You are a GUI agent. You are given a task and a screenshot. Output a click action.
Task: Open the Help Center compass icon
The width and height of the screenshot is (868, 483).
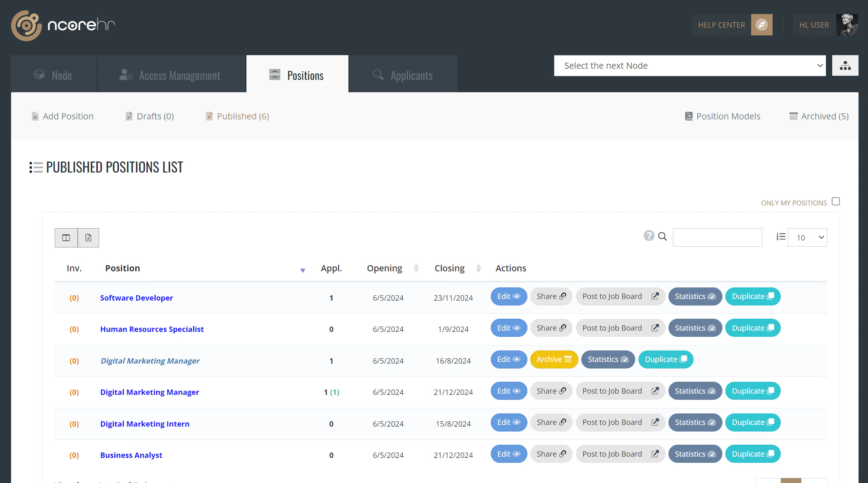tap(761, 25)
